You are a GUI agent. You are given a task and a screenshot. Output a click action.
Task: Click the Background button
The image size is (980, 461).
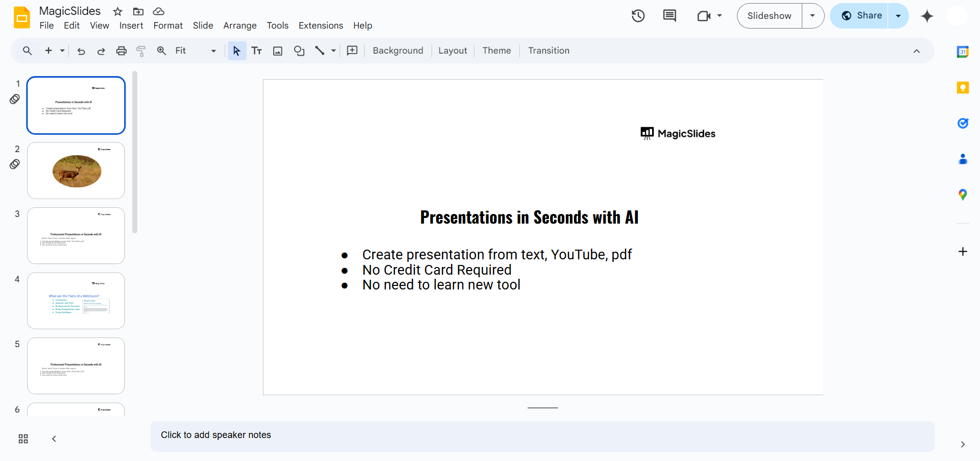point(398,51)
